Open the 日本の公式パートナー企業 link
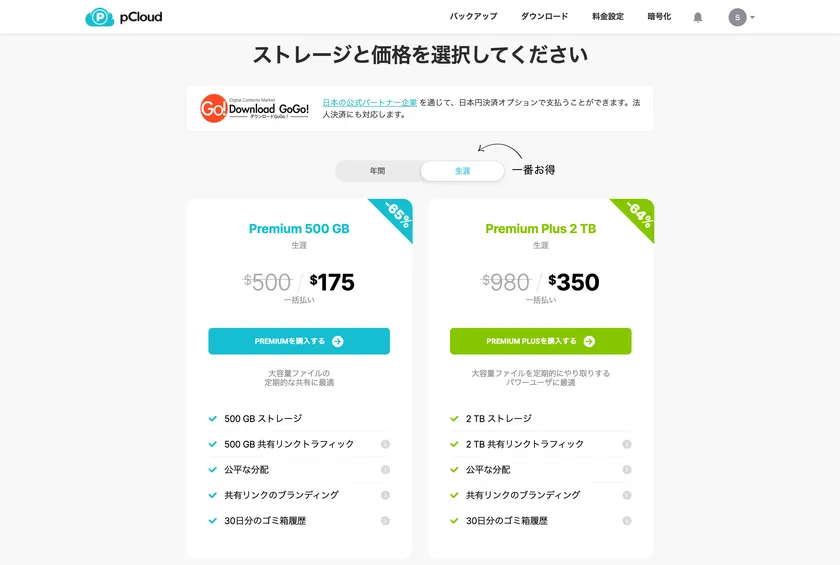Screen dimensions: 840x565 [x=369, y=102]
